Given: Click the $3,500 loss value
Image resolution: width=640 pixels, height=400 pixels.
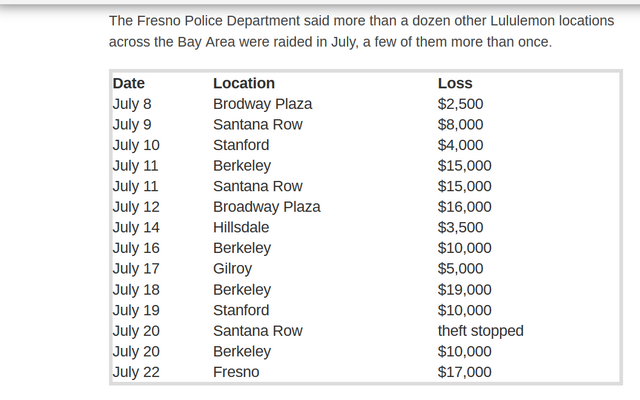Looking at the screenshot, I should [460, 227].
